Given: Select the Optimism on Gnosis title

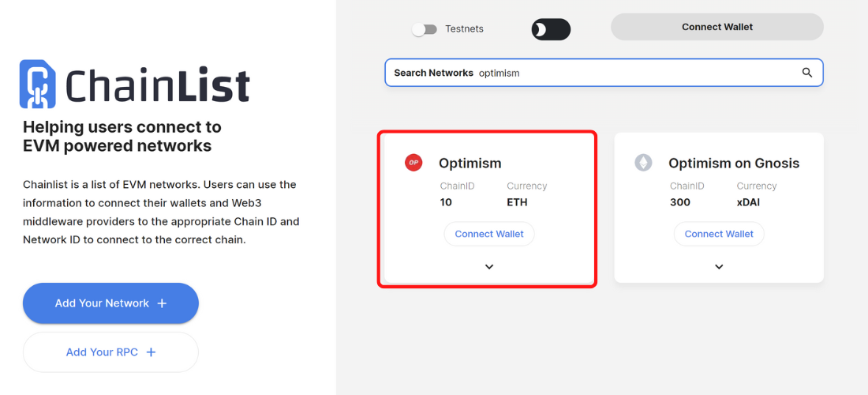Looking at the screenshot, I should [734, 164].
